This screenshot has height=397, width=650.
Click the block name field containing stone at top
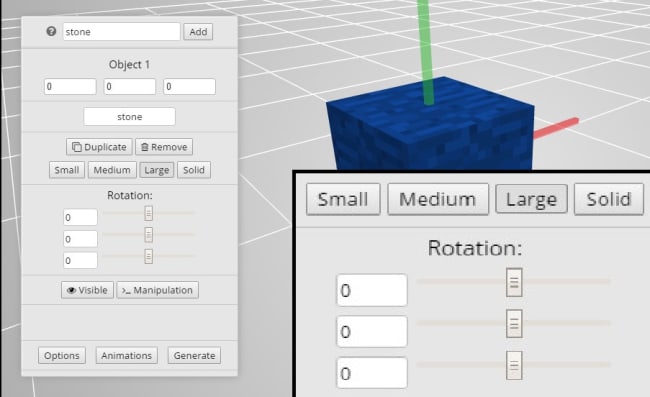point(121,32)
